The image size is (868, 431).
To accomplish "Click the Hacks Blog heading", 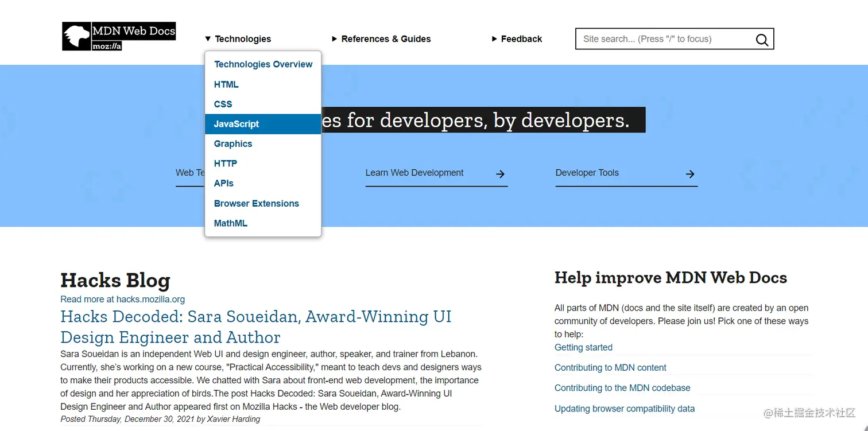I will [115, 281].
